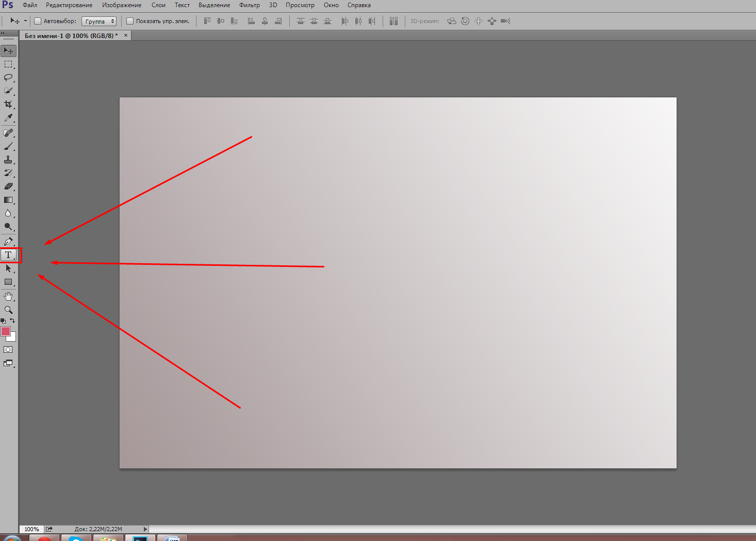Screen dimensions: 756x541
Task: Switch to the Без имени-1 document tab
Action: coord(71,36)
